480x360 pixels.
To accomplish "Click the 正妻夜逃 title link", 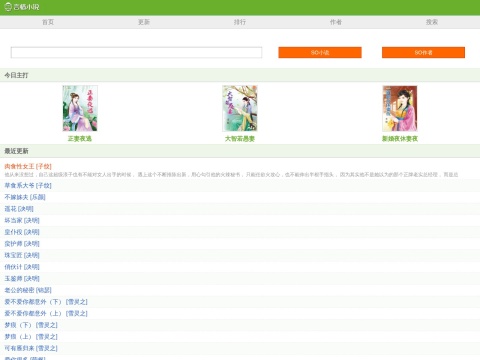I will click(80, 139).
